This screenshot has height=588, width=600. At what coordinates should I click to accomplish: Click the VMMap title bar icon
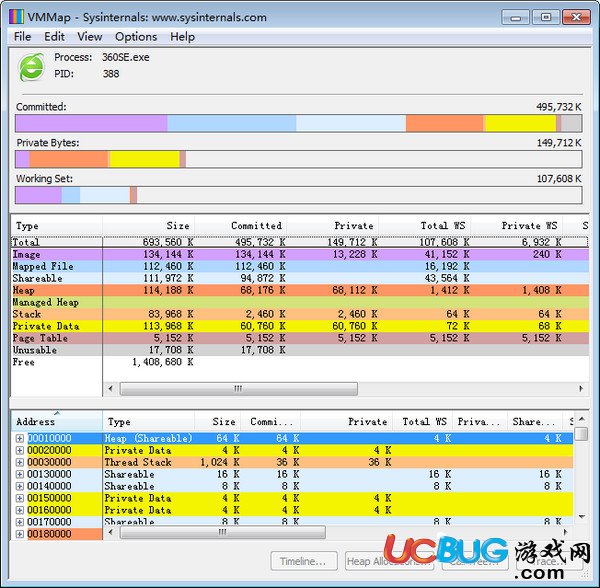coord(16,17)
